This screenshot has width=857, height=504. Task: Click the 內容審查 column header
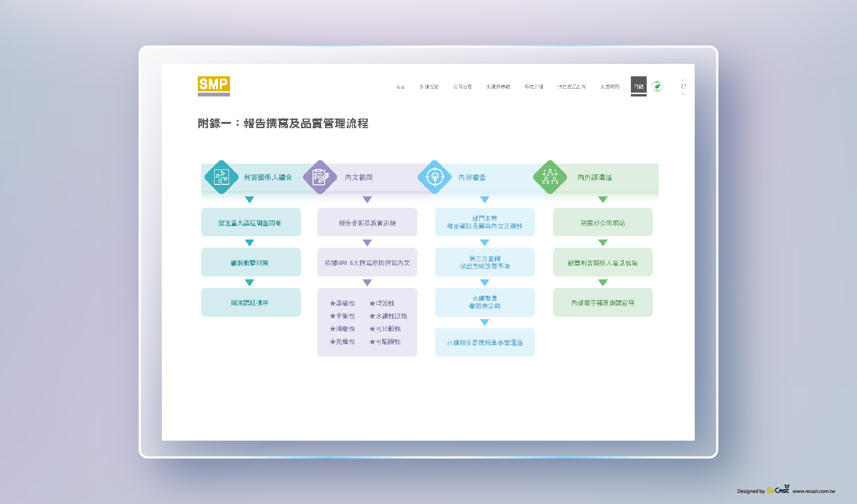[x=472, y=178]
